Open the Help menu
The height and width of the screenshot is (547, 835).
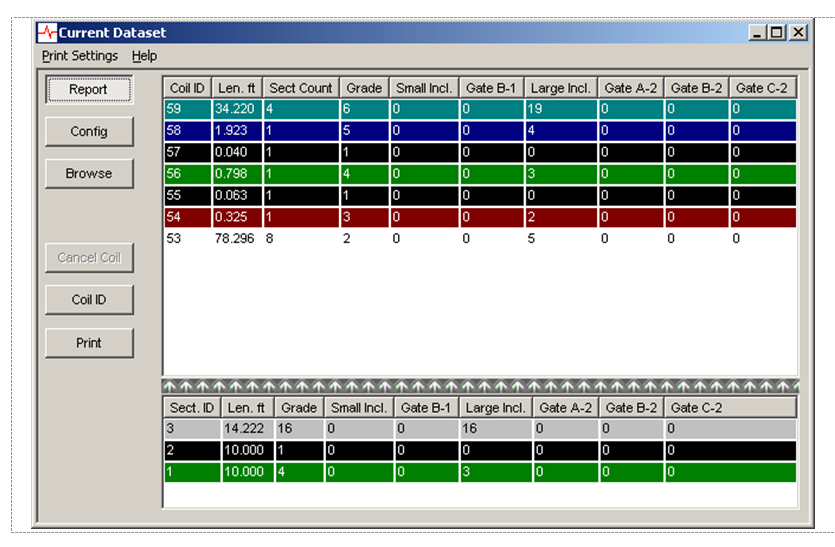pyautogui.click(x=144, y=56)
